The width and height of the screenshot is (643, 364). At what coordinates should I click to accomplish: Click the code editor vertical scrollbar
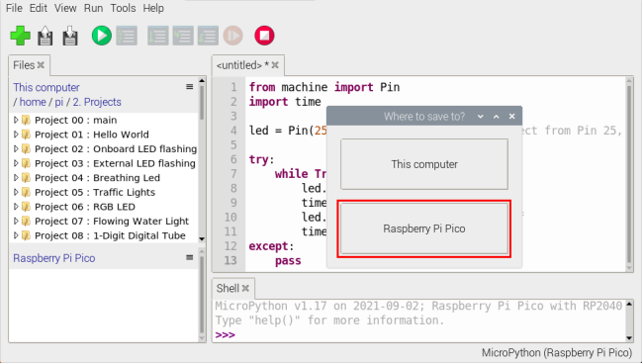[x=629, y=174]
